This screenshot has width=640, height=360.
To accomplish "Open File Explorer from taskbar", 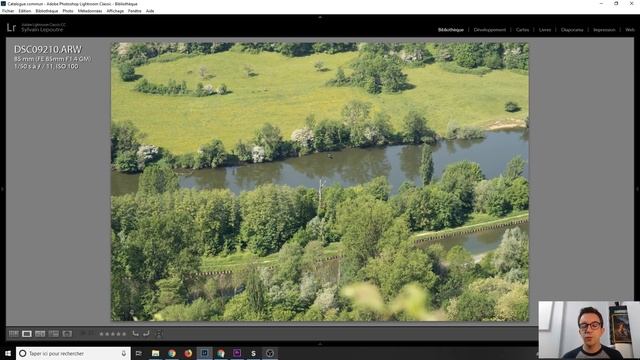I will click(x=155, y=353).
